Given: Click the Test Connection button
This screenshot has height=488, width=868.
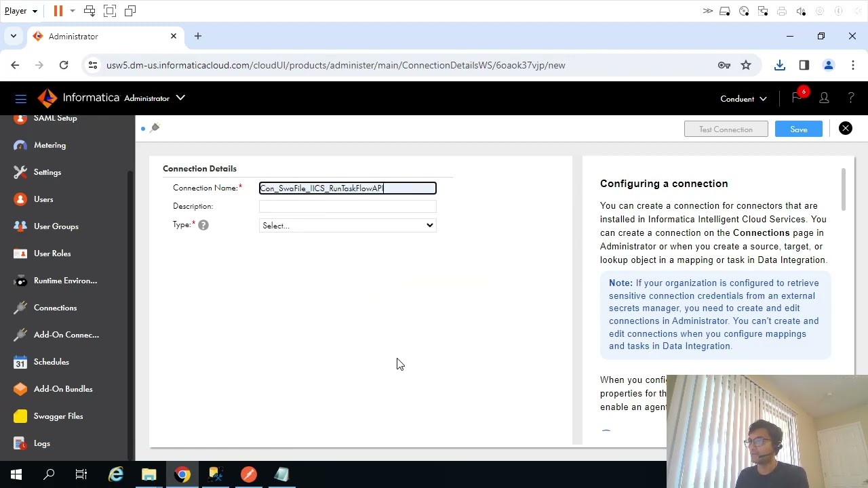Looking at the screenshot, I should [x=726, y=129].
